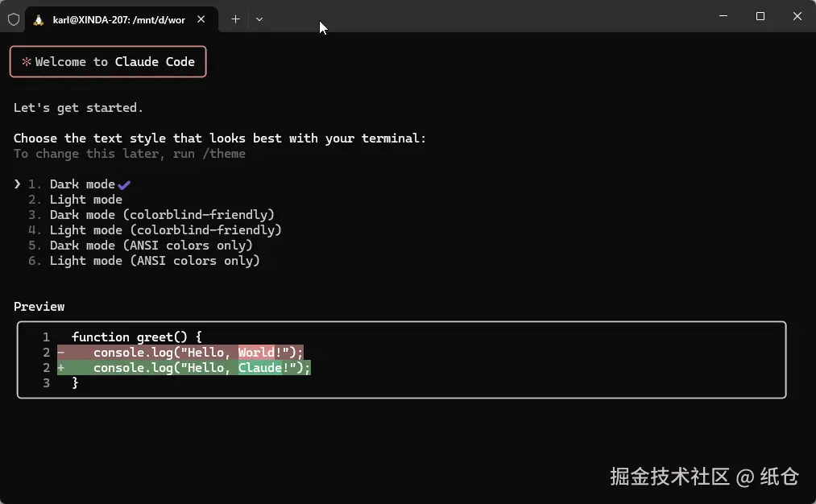Close the karl@XINDA-207 terminal tab
This screenshot has height=504, width=816.
click(201, 19)
